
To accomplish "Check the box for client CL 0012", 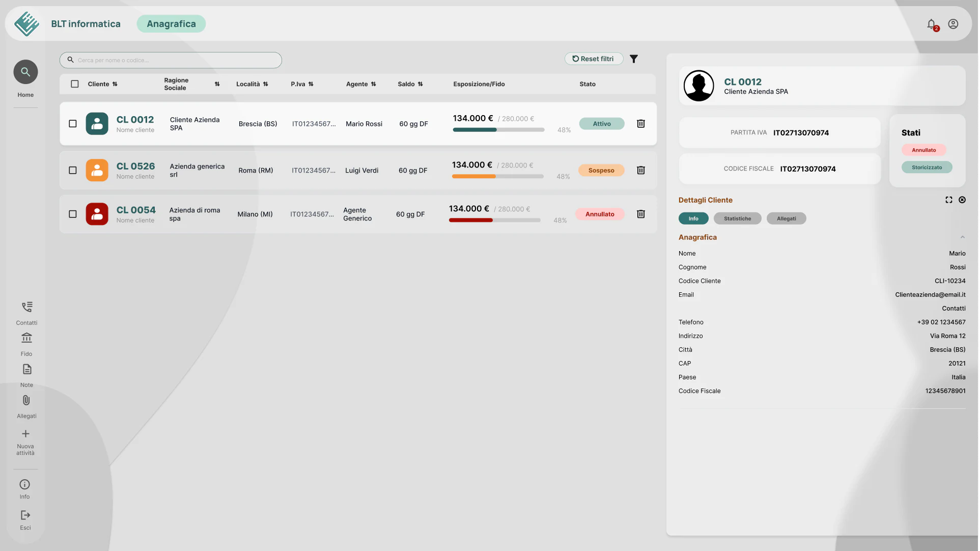I will point(73,124).
